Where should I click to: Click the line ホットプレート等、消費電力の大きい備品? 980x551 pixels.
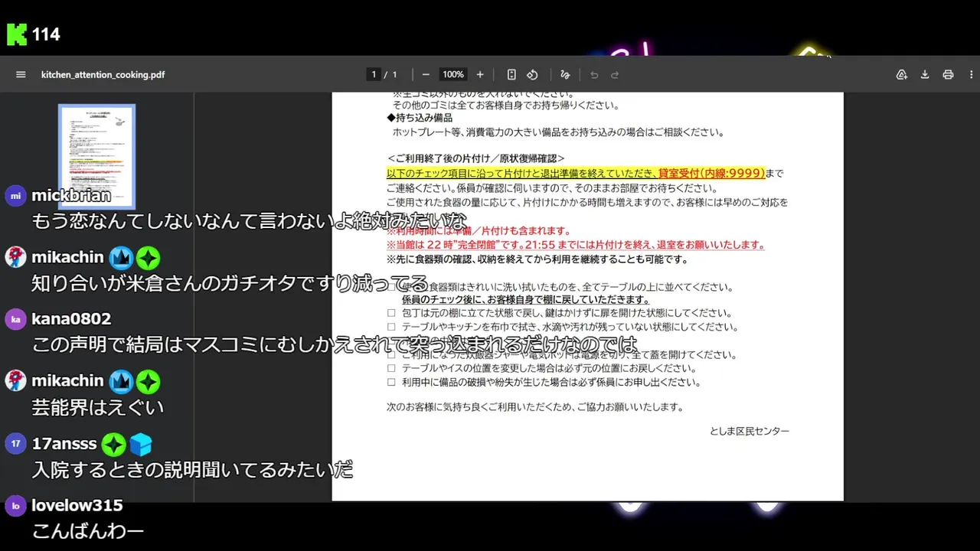pyautogui.click(x=558, y=132)
